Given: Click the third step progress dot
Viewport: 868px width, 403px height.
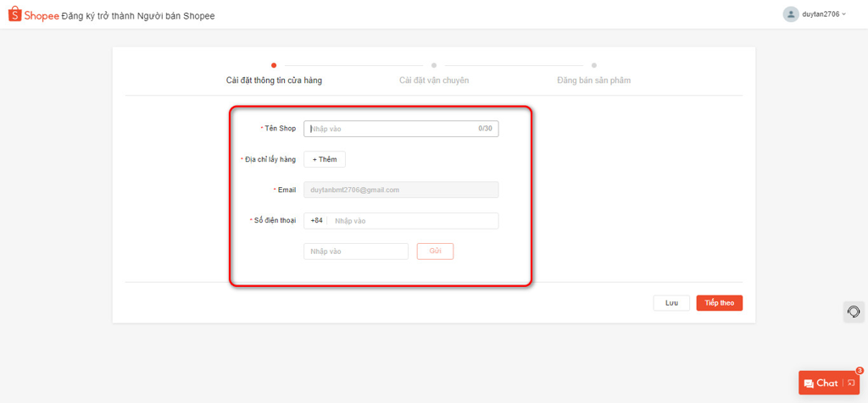Looking at the screenshot, I should point(594,65).
